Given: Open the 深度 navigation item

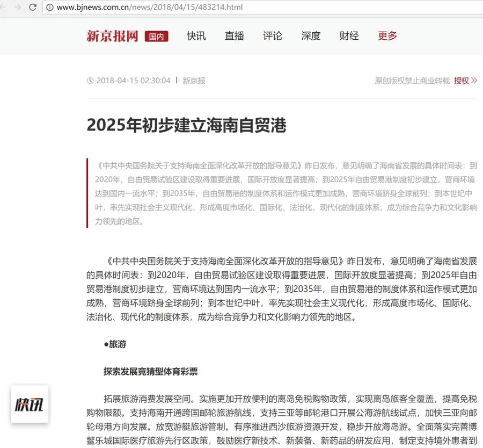Looking at the screenshot, I should [311, 36].
